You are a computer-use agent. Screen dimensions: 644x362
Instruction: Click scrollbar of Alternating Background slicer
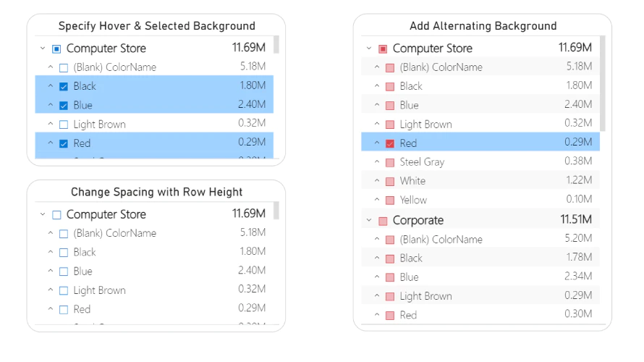tap(603, 84)
